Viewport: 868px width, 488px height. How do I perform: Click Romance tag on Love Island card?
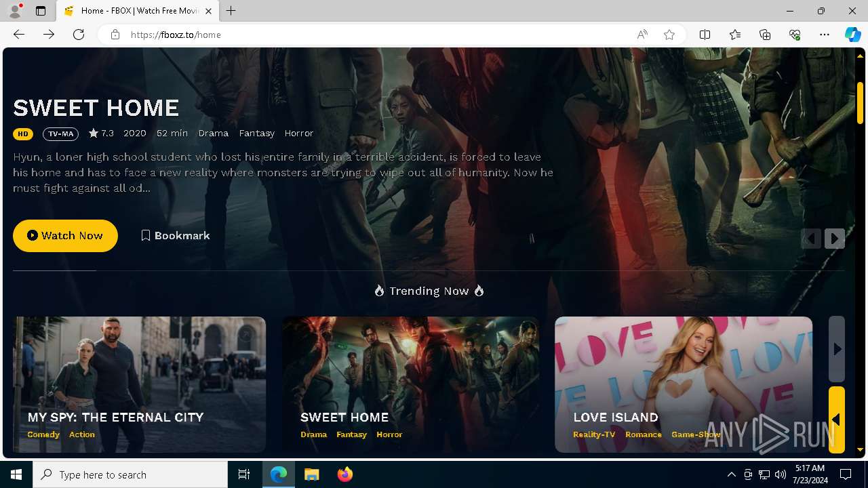point(644,434)
